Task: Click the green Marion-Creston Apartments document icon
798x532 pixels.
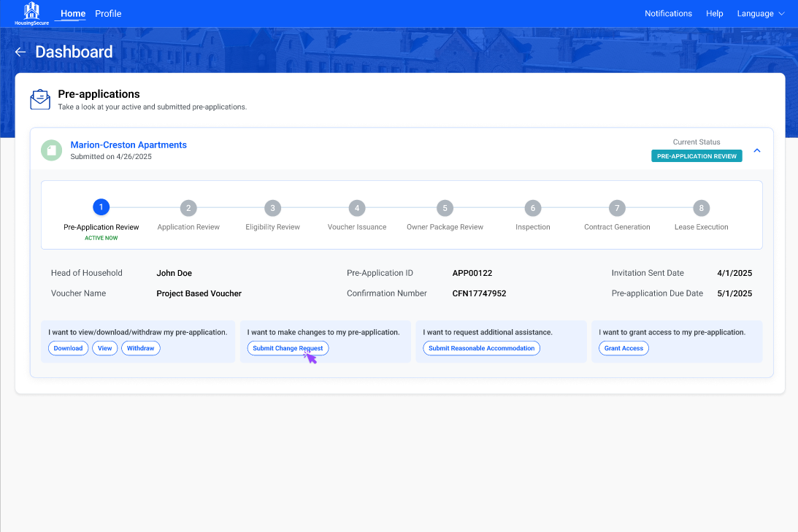Action: click(51, 150)
